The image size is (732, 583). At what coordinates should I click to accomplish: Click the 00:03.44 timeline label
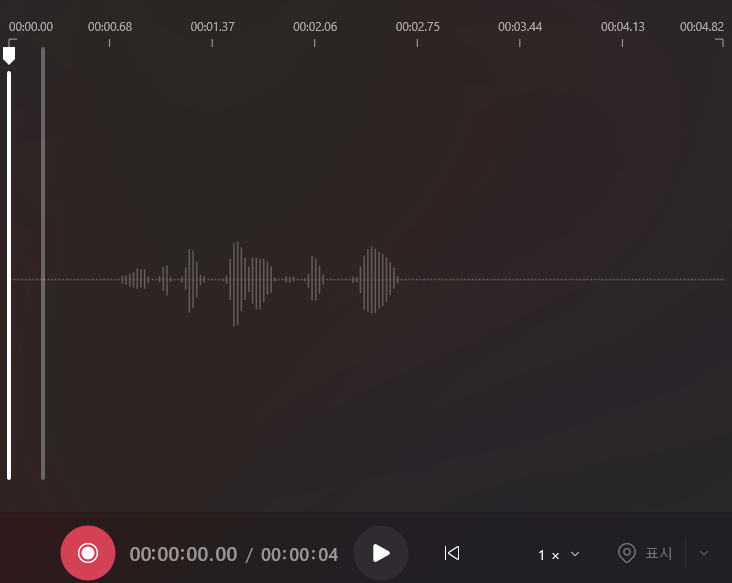coord(520,27)
